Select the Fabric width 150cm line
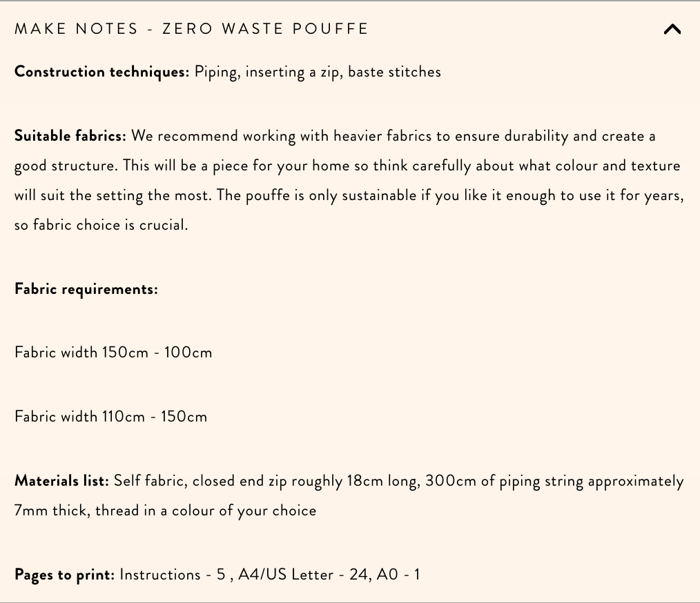Screen dimensions: 700x603 coord(113,352)
